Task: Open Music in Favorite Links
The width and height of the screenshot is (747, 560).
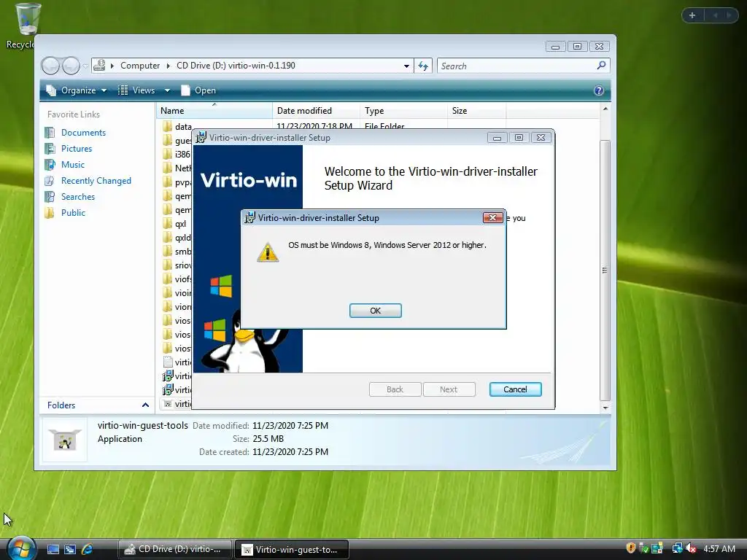Action: 72,165
